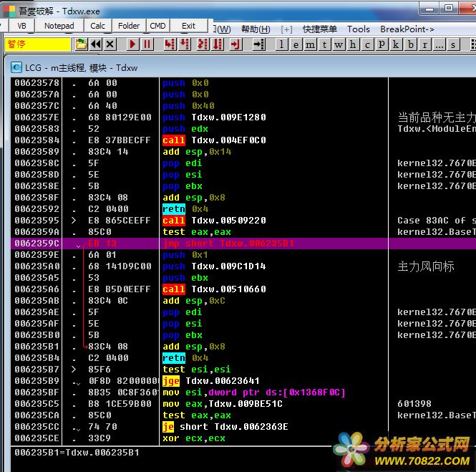Open Executable modules with the e button
Image resolution: width=476 pixels, height=472 pixels.
pos(296,44)
